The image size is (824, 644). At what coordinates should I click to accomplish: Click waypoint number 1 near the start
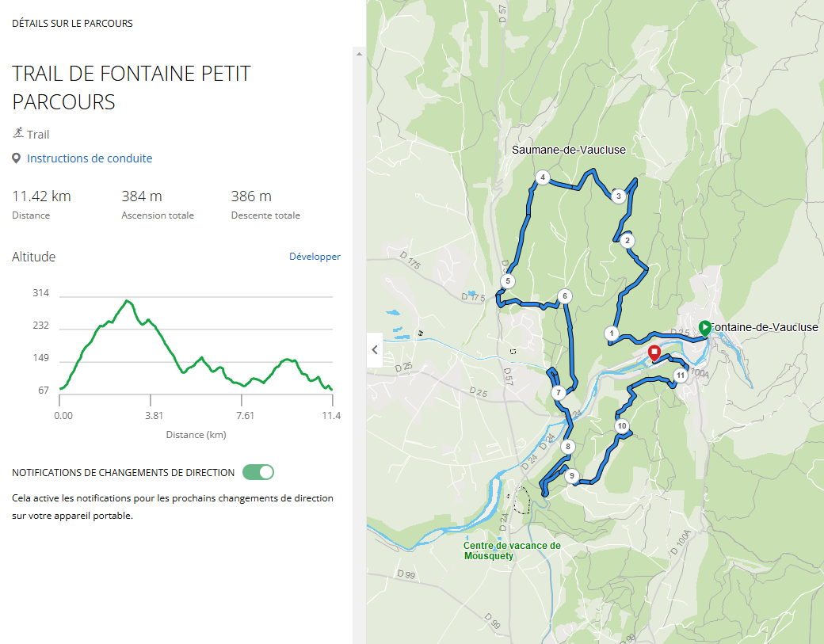(x=611, y=333)
